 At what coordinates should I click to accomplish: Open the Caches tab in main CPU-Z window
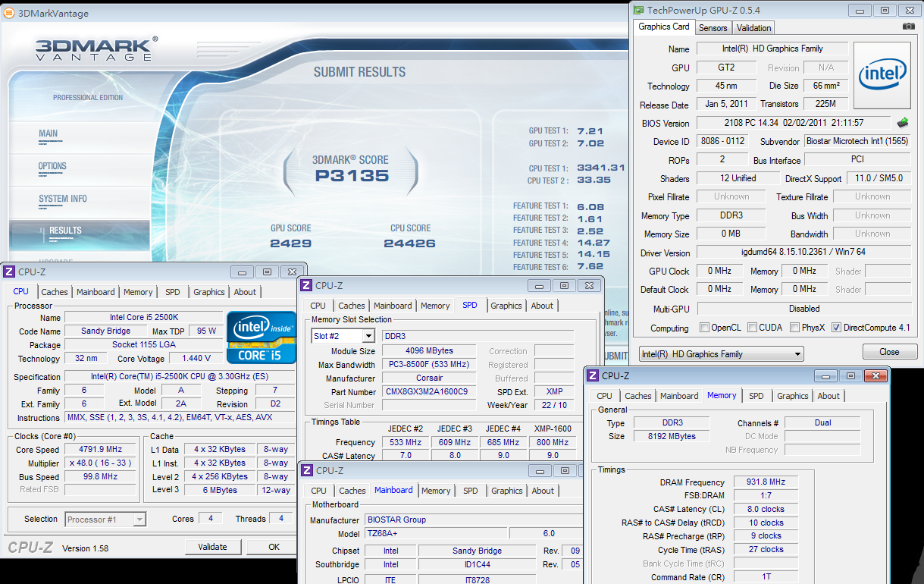pyautogui.click(x=55, y=292)
